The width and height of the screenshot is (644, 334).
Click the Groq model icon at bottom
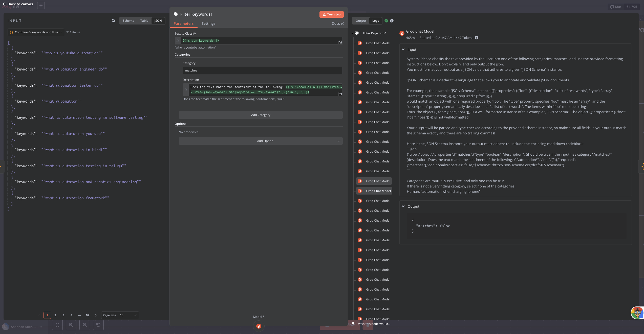pyautogui.click(x=259, y=326)
